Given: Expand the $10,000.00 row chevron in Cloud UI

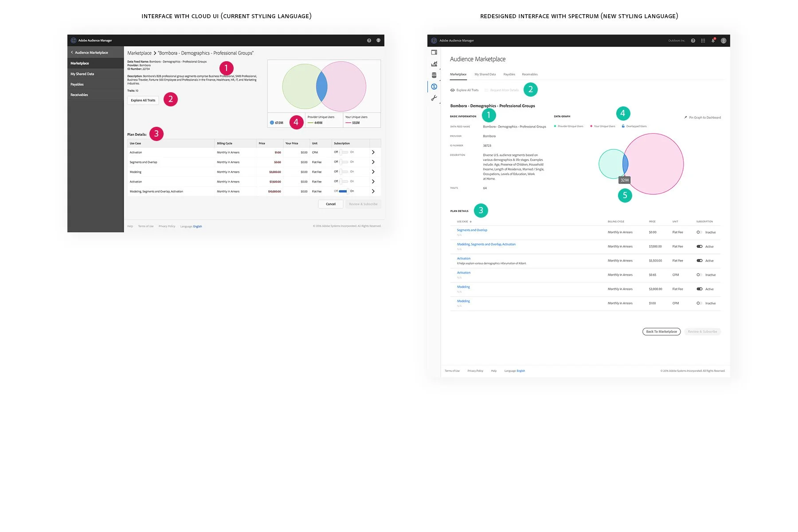Looking at the screenshot, I should point(373,191).
